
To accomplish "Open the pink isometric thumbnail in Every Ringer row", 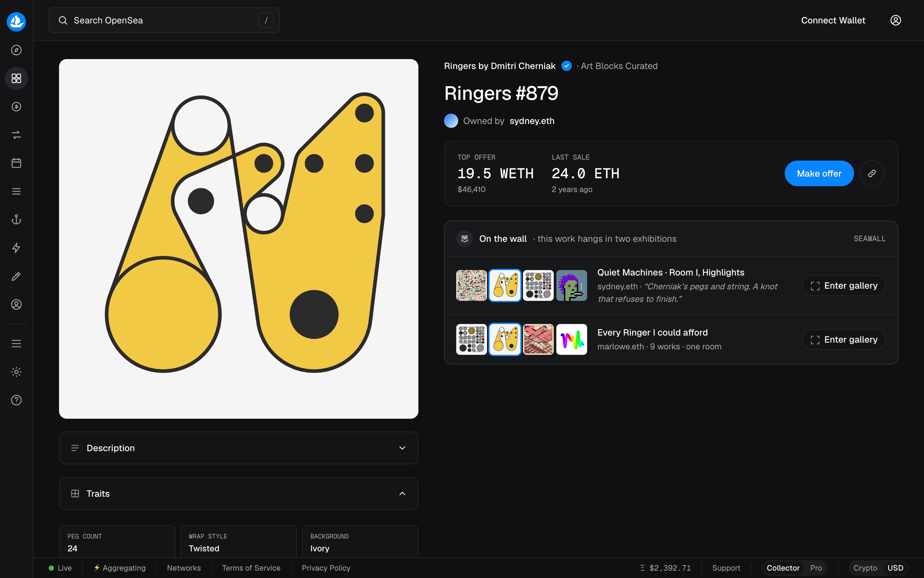I will (x=538, y=339).
